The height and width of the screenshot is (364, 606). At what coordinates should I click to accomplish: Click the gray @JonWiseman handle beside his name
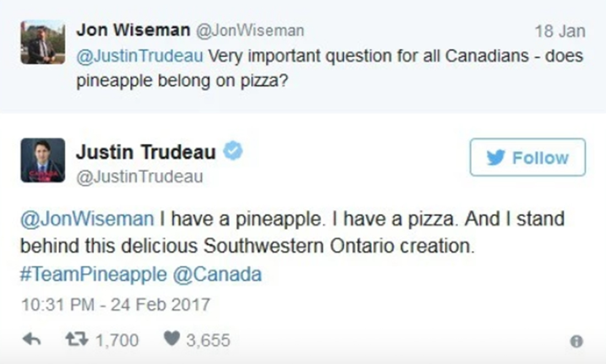pyautogui.click(x=250, y=31)
